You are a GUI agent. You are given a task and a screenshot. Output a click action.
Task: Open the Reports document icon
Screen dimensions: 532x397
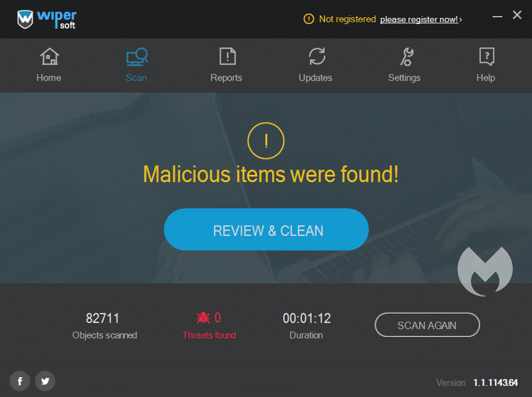[227, 57]
